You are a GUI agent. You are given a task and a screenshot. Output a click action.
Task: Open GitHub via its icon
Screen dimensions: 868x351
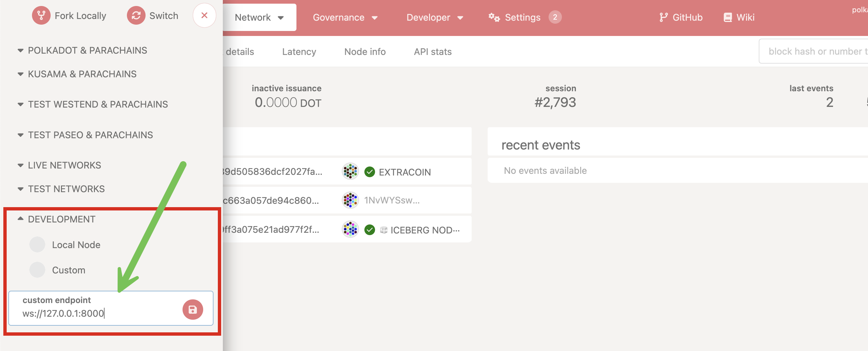click(x=663, y=17)
